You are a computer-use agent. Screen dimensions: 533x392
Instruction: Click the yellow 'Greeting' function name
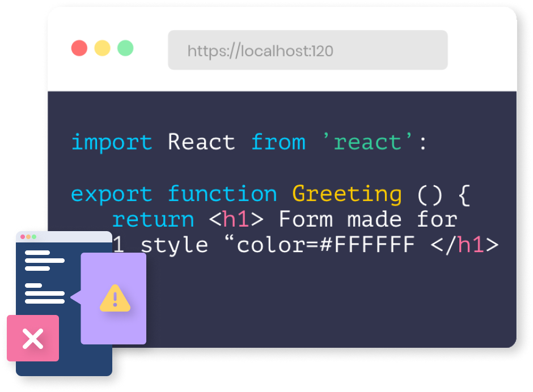coord(347,194)
